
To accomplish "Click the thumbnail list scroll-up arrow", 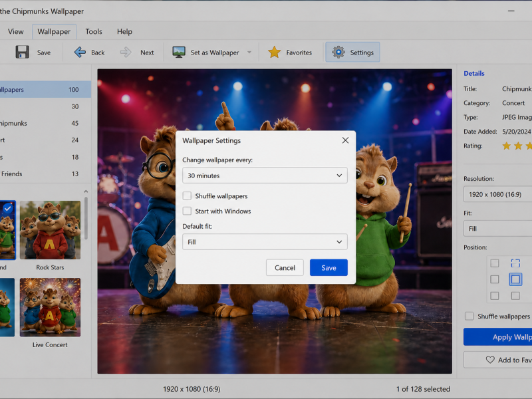I will tap(86, 192).
